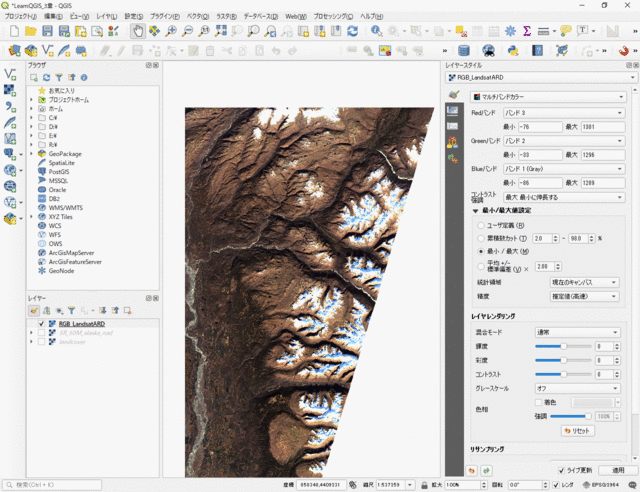This screenshot has height=492, width=640.
Task: Redo style change in Layer Styling
Action: [x=486, y=471]
